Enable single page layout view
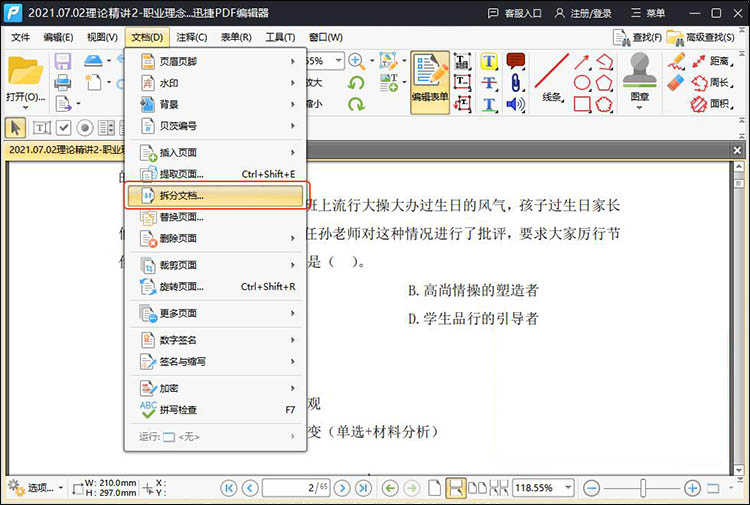 coord(434,488)
